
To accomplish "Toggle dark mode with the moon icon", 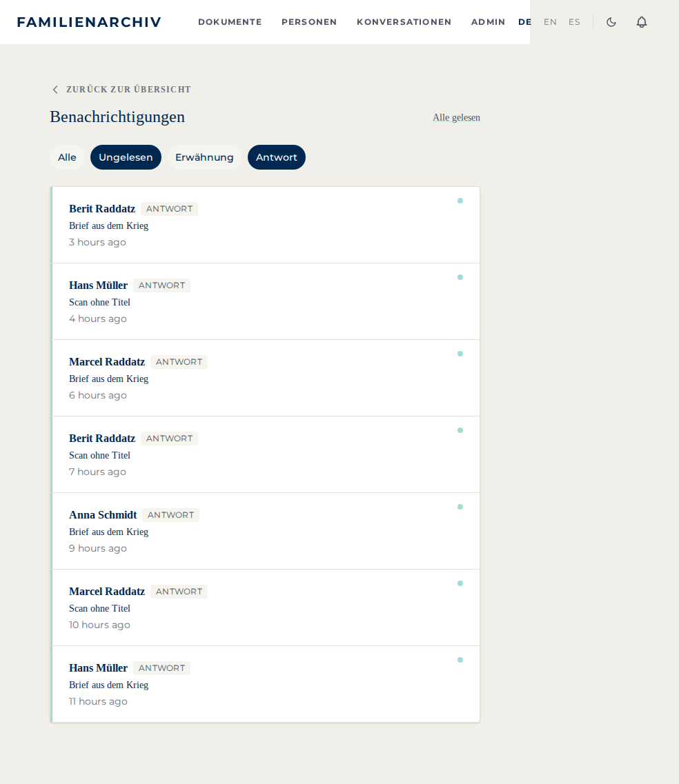I will point(611,22).
